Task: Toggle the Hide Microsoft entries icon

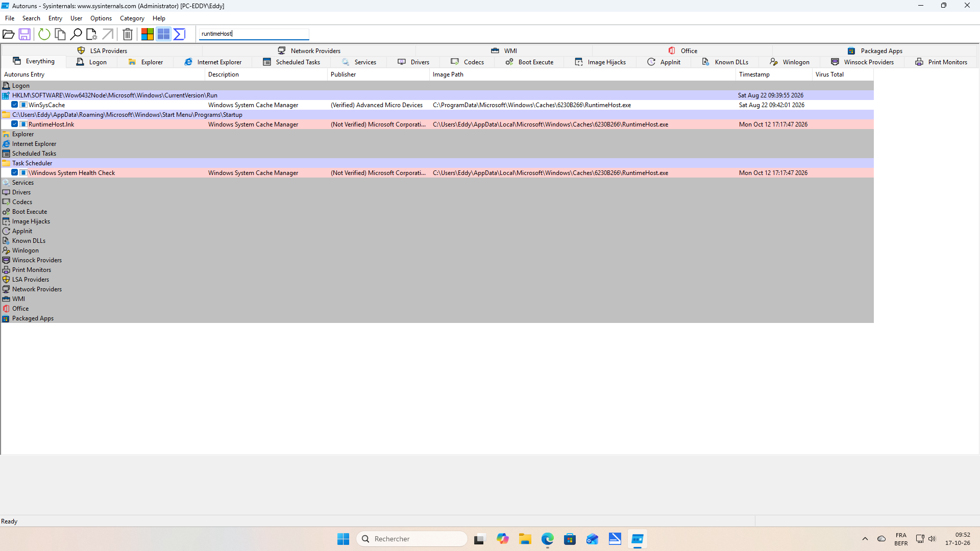Action: [148, 34]
